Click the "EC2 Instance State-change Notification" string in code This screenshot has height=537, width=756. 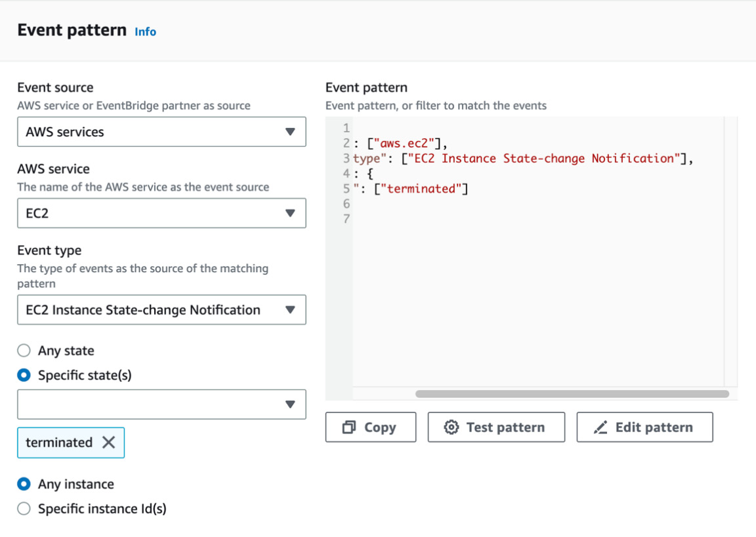tap(544, 159)
